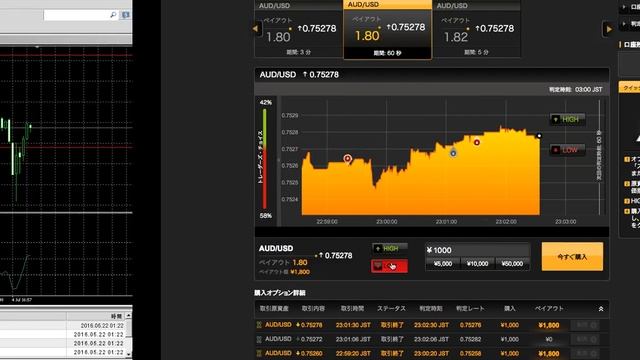This screenshot has width=640, height=360.
Task: Click the greyed action button in ¥0 payout row
Action: coord(585,339)
